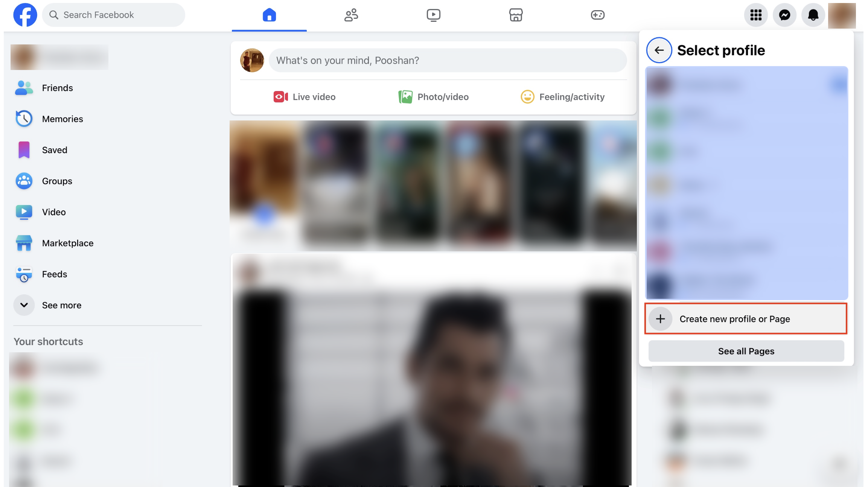Go back from Select profile panel
Screen dimensions: 868x487
[x=659, y=50]
